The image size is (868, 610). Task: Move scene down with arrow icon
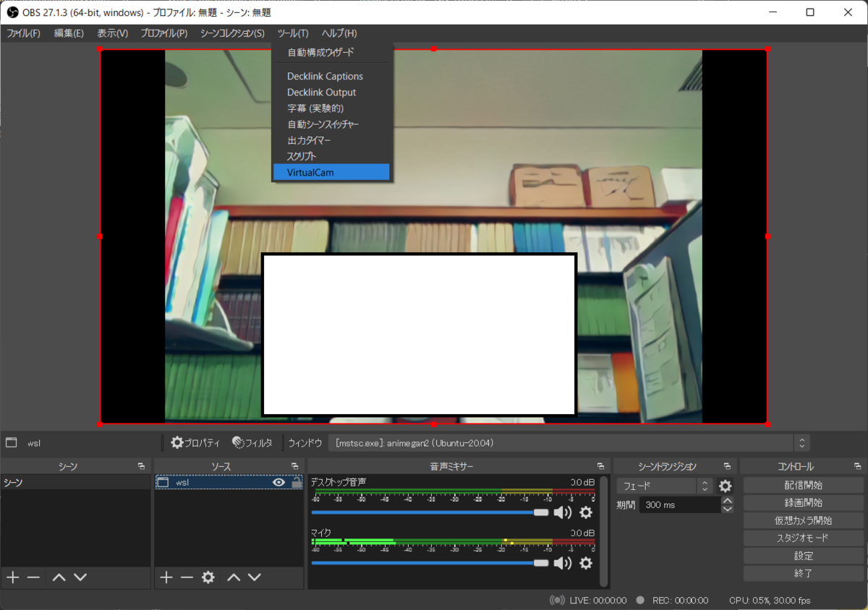pos(80,577)
